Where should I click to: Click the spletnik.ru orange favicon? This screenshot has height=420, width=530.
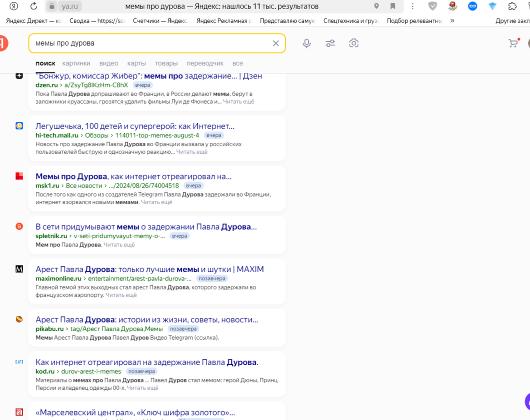[x=19, y=227]
